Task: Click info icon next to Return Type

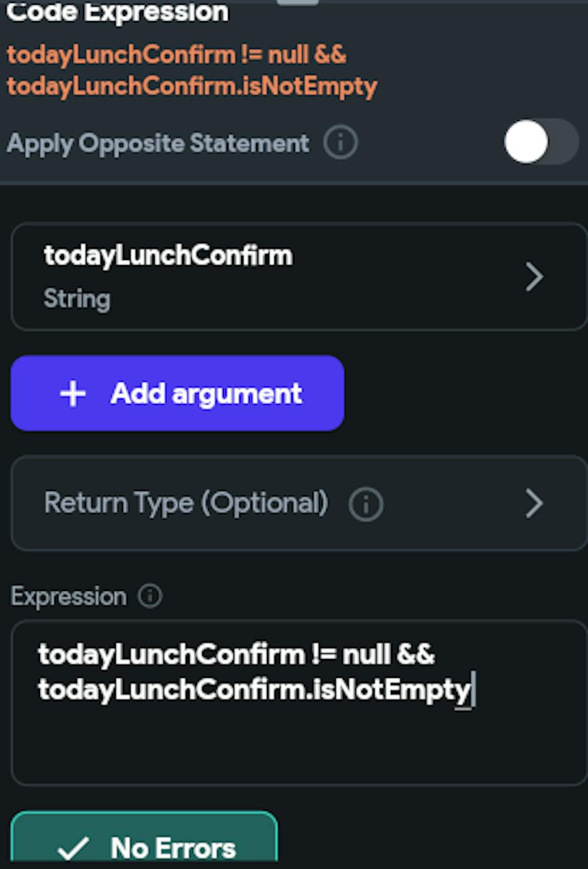Action: [x=366, y=504]
